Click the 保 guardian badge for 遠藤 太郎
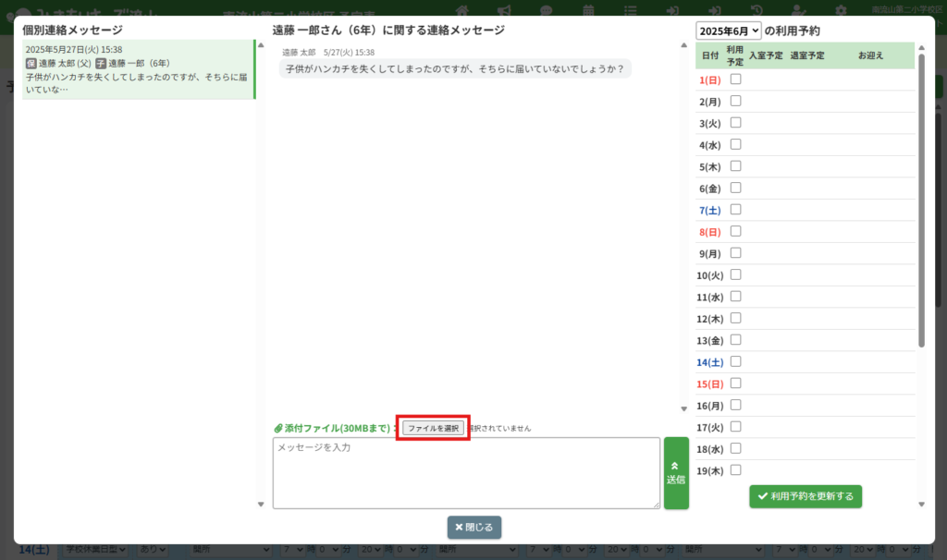 (x=31, y=64)
